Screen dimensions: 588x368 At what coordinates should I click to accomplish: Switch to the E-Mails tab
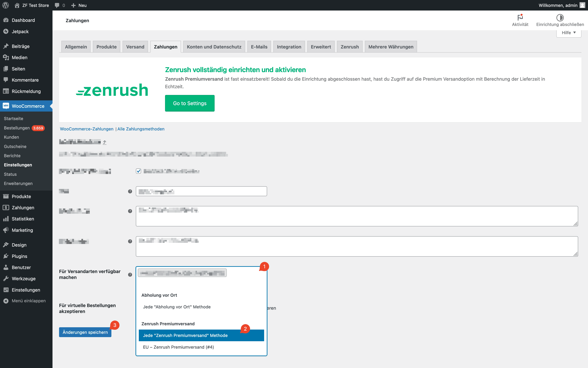click(259, 47)
